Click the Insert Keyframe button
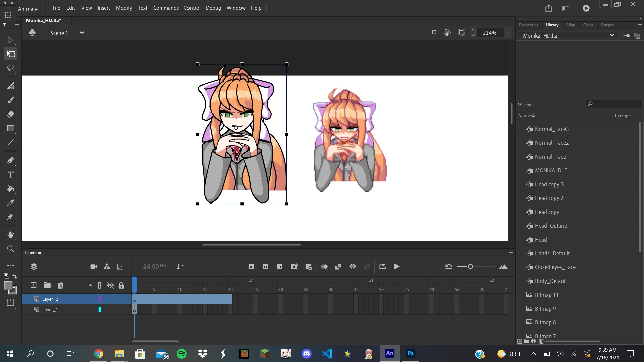 click(251, 267)
